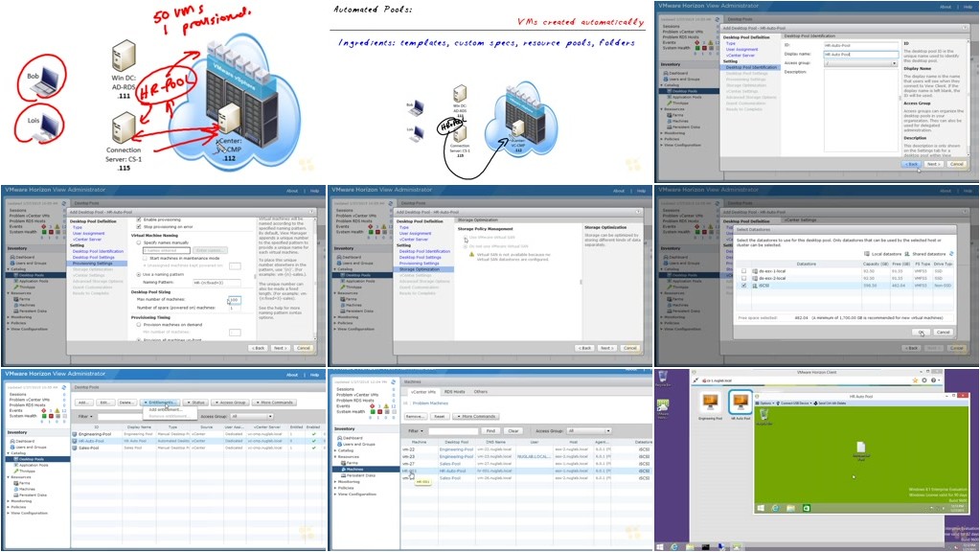This screenshot has height=552, width=980.
Task: Select the HR-Auto-Pool row in the Desktop Pools list
Action: [x=197, y=441]
